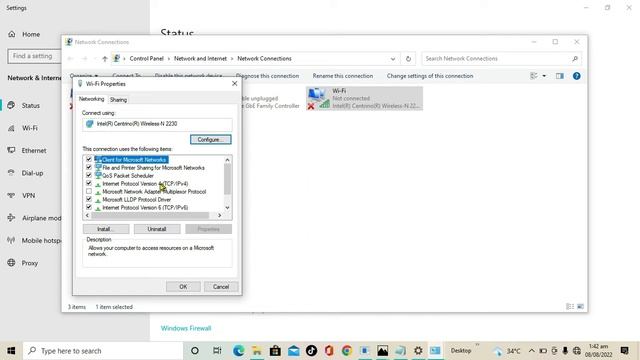Uncheck Internet Protocol Version 6 checkbox
The height and width of the screenshot is (360, 640).
89,207
